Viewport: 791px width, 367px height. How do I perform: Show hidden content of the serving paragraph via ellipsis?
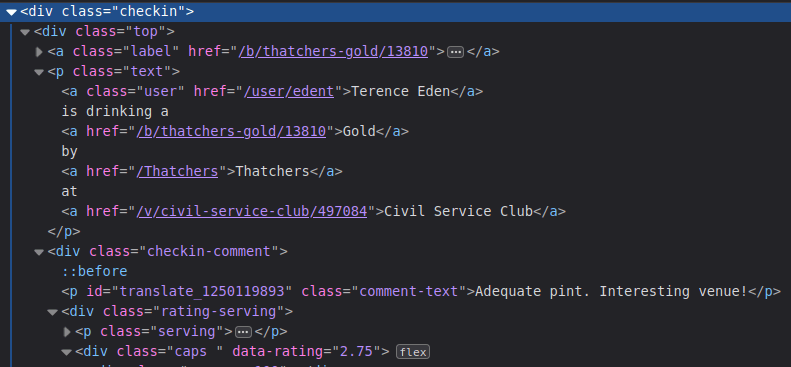[244, 332]
